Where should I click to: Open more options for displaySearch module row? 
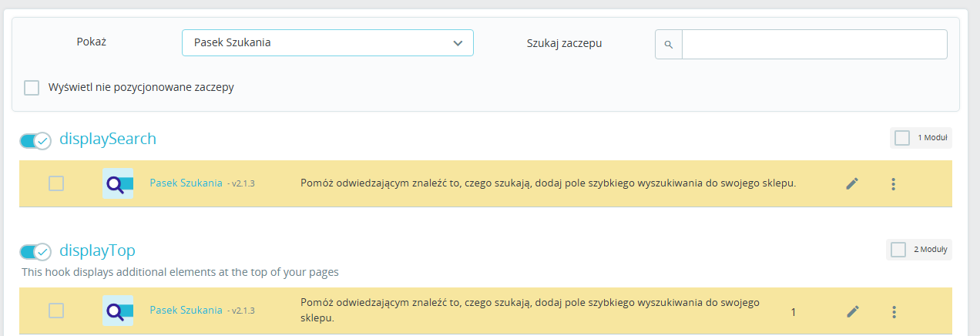[894, 183]
